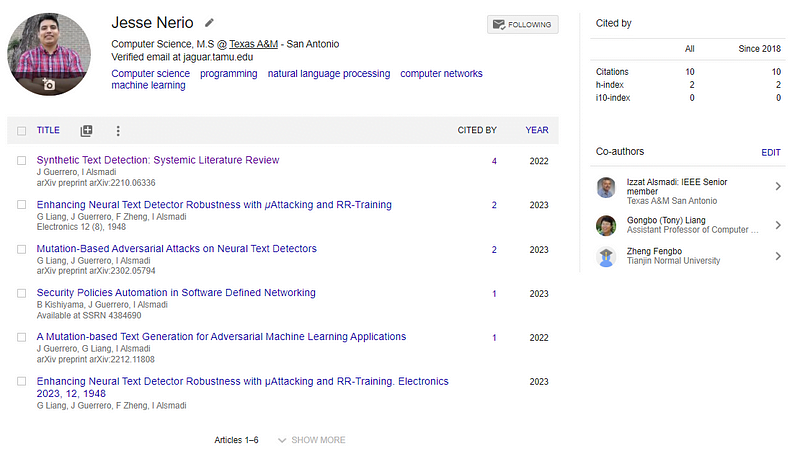The width and height of the screenshot is (800, 461).
Task: Click Edit in the Co-authors section
Action: coord(770,152)
